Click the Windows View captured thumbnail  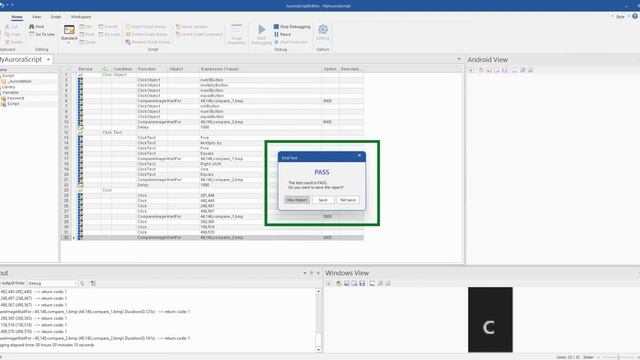(x=490, y=320)
